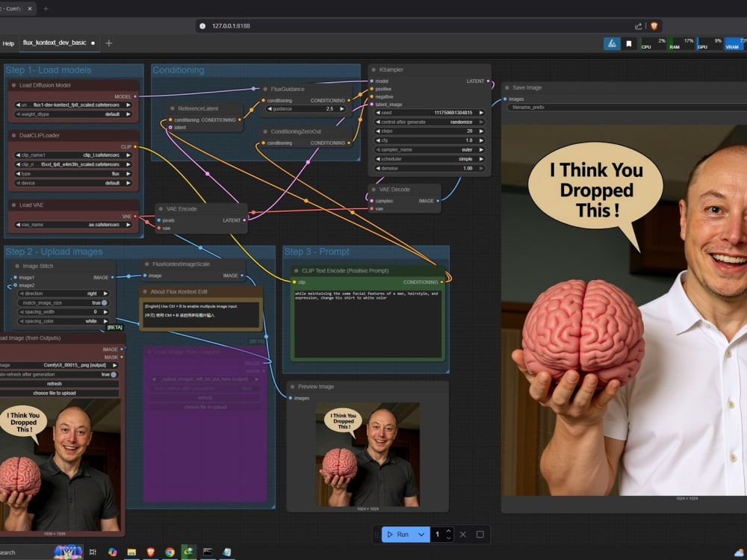747x560 pixels.
Task: Click the VRAM usage monitor bar
Action: [x=736, y=44]
